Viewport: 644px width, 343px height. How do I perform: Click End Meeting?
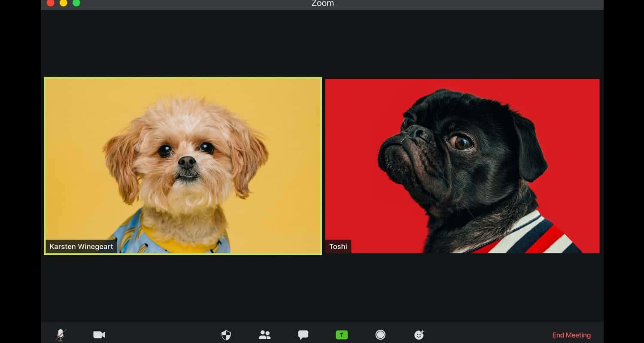(571, 335)
